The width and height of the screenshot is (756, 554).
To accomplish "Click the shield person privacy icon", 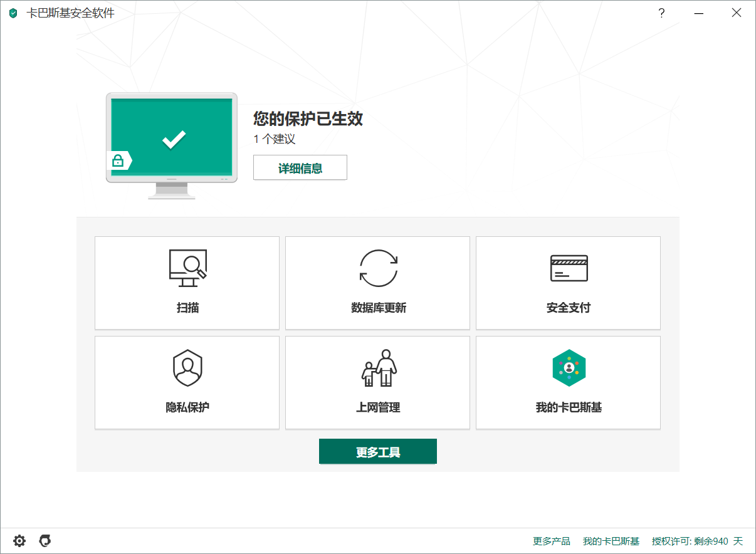I will (x=188, y=368).
